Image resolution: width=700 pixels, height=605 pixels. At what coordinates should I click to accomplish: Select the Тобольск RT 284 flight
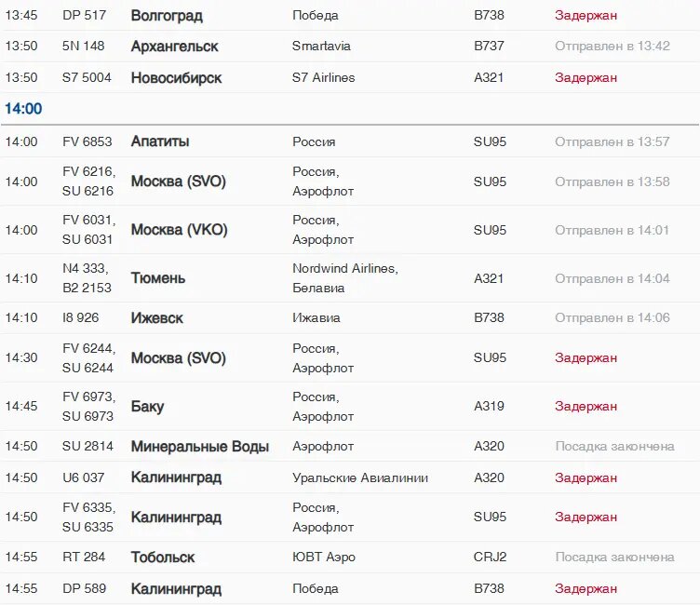[x=162, y=558]
